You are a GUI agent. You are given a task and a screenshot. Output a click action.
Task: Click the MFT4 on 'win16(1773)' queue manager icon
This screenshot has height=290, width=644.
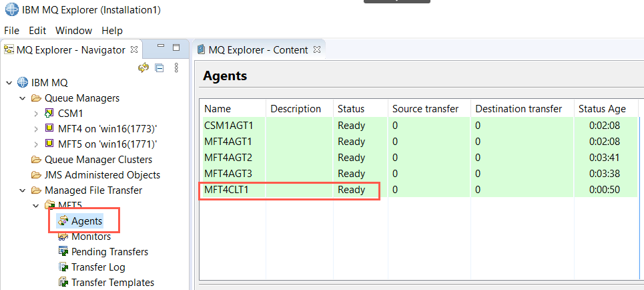pyautogui.click(x=49, y=129)
